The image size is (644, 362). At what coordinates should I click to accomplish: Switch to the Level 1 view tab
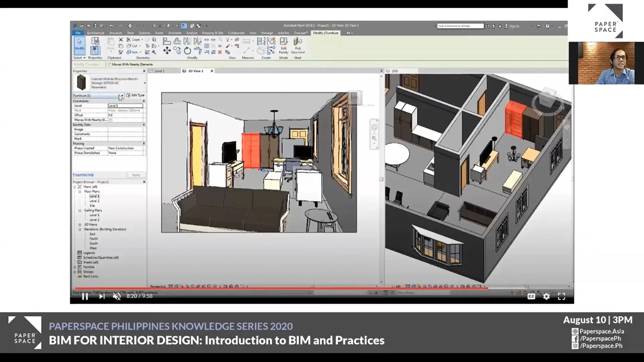[159, 71]
